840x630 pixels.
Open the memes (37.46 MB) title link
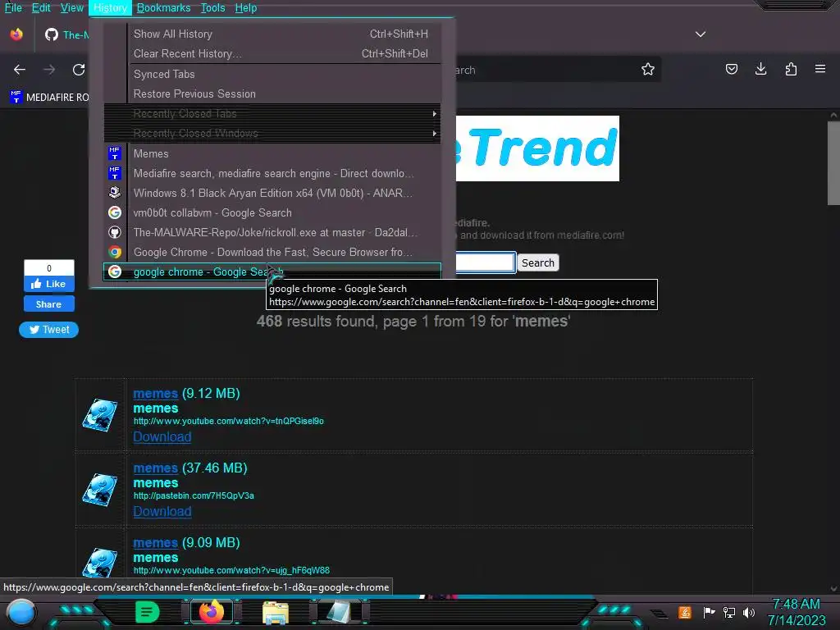(x=155, y=468)
